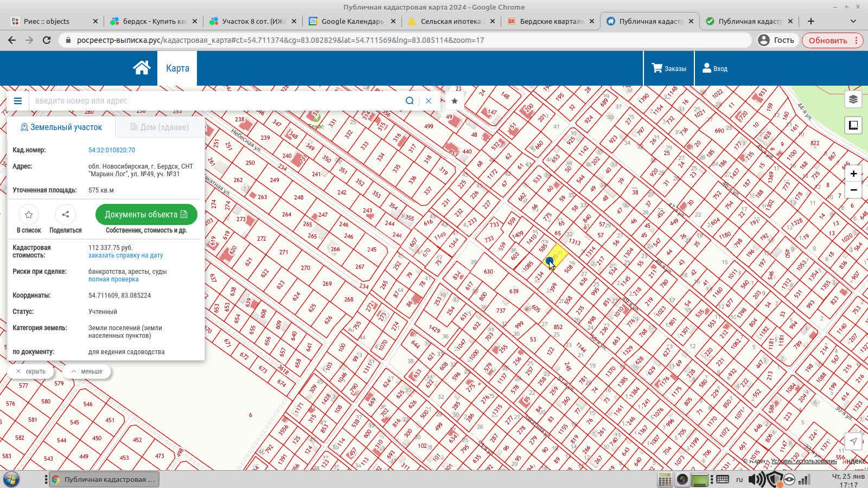Screen dimensions: 868x488
Task: Expand the tab search dropdown arrow
Action: (853, 21)
